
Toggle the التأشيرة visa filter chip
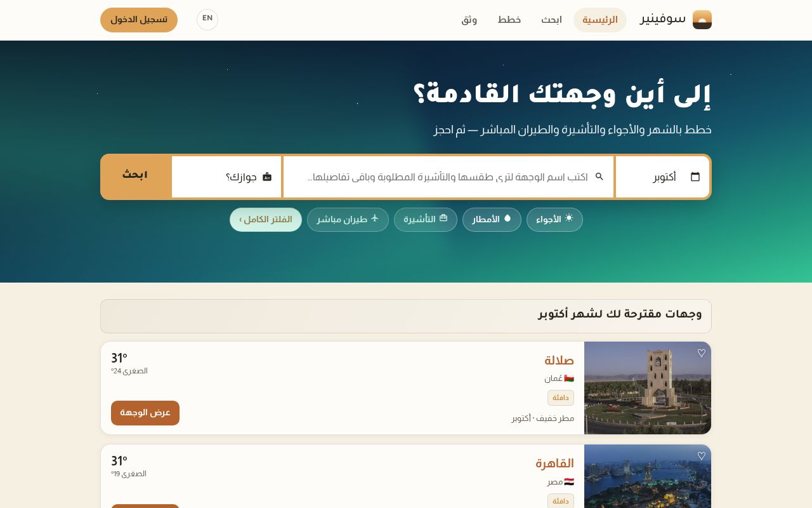tap(426, 220)
